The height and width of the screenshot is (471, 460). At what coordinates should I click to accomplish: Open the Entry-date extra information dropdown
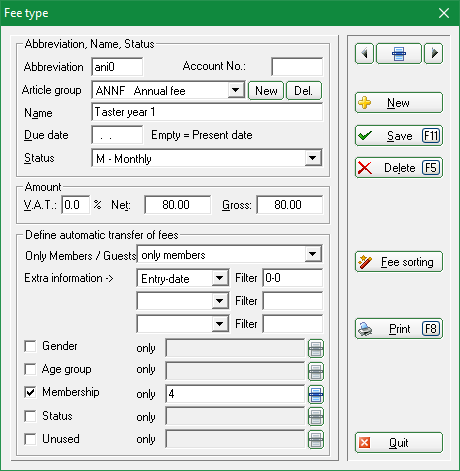pos(220,278)
